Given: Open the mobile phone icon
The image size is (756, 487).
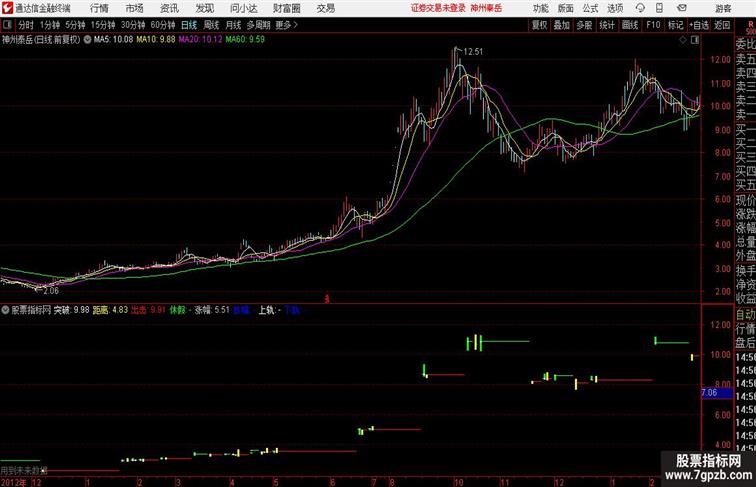Looking at the screenshot, I should click(659, 8).
